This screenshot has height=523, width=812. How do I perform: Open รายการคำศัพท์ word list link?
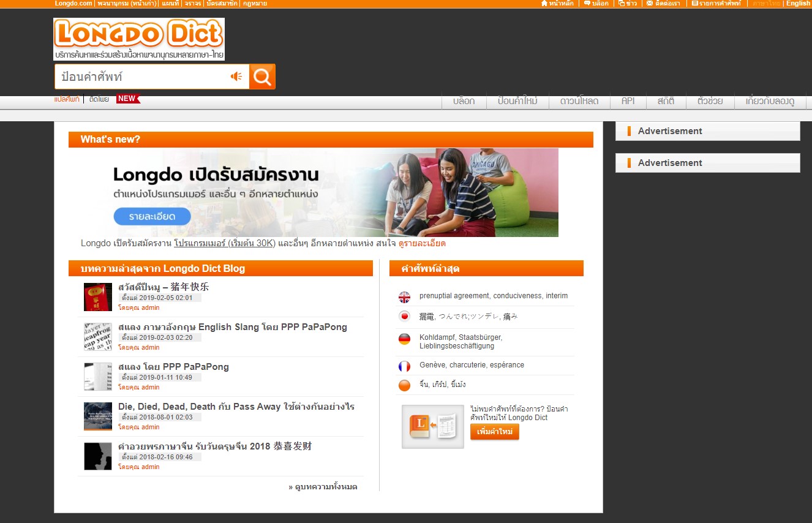[716, 4]
